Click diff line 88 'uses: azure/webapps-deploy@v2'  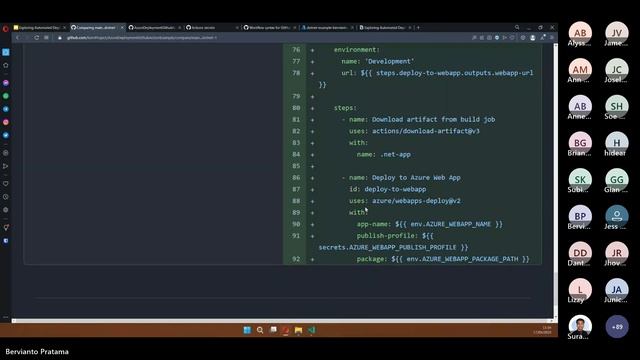[405, 201]
